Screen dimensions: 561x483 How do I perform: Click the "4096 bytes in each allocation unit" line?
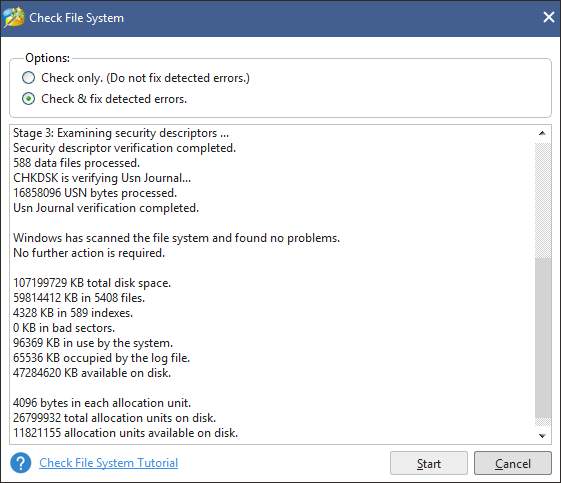pos(102,403)
